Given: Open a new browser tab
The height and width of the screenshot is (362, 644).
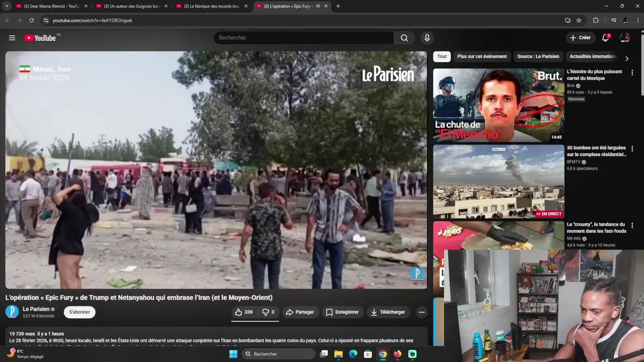Looking at the screenshot, I should click(x=338, y=6).
